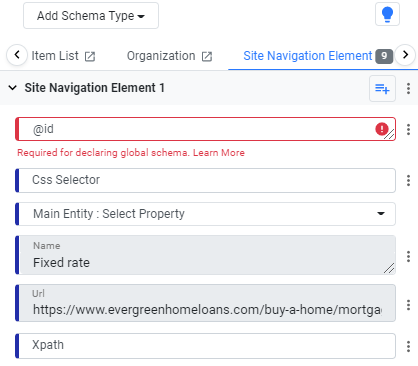Click the add-property list icon button

coord(382,89)
